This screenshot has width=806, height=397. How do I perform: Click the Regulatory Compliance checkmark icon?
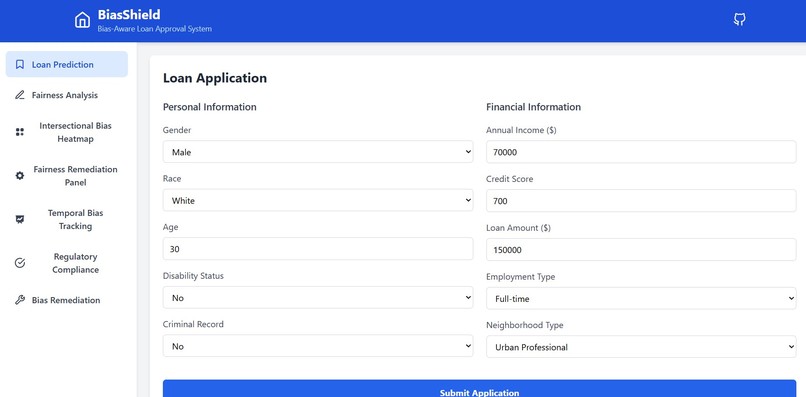click(20, 263)
